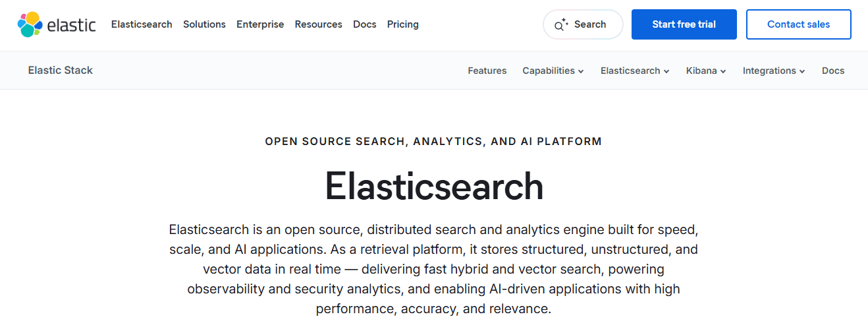The height and width of the screenshot is (329, 868).
Task: Click Start free trial button
Action: click(684, 24)
